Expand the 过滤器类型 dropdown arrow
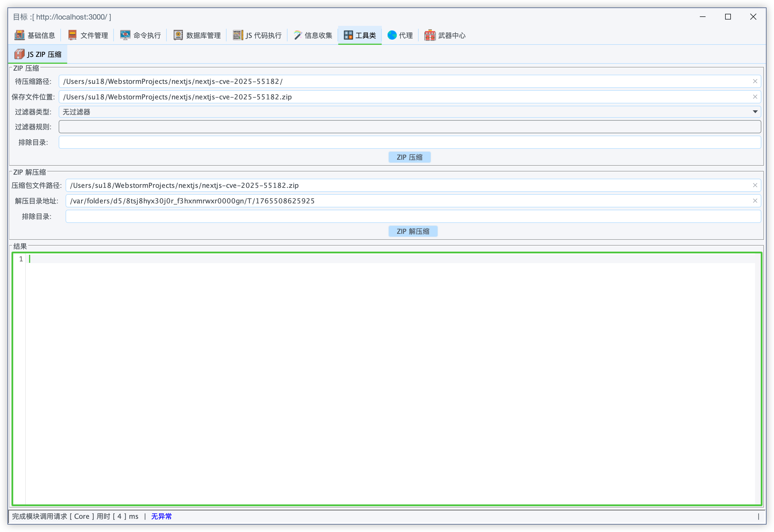 (x=755, y=112)
